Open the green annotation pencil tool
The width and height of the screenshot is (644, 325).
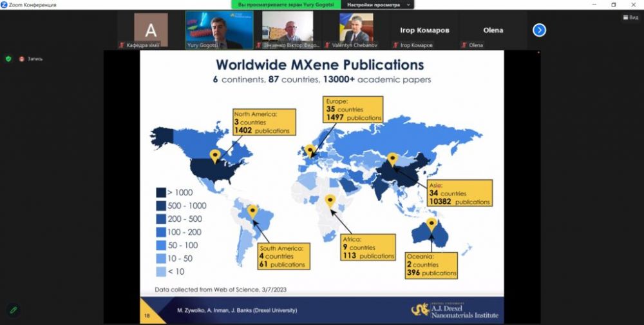(13, 310)
